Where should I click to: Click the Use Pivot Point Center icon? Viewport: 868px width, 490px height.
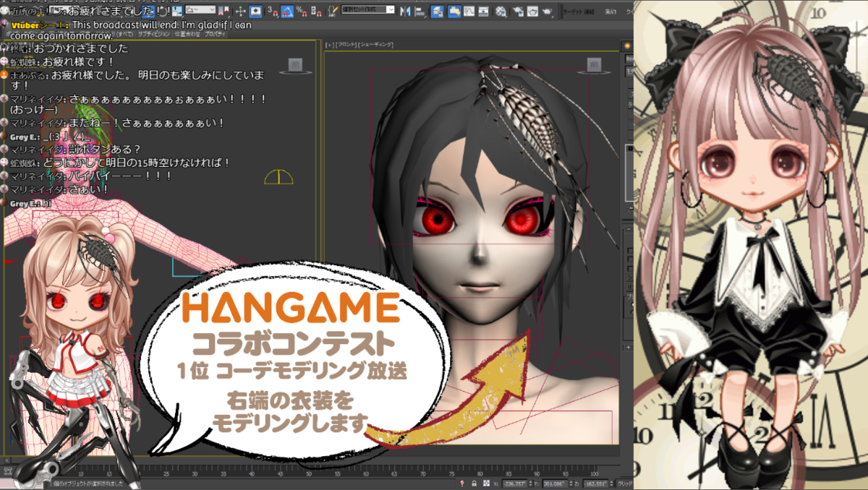(224, 11)
